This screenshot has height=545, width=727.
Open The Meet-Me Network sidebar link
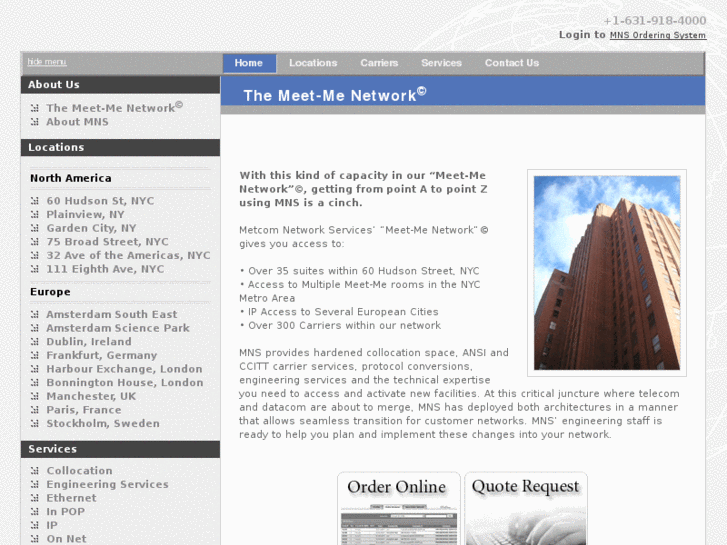pos(115,107)
